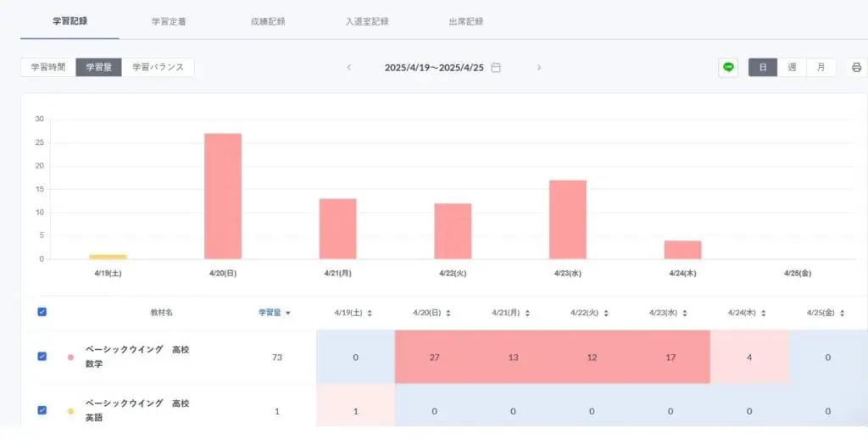The width and height of the screenshot is (868, 439).
Task: Select 学習時間 view button
Action: click(48, 68)
